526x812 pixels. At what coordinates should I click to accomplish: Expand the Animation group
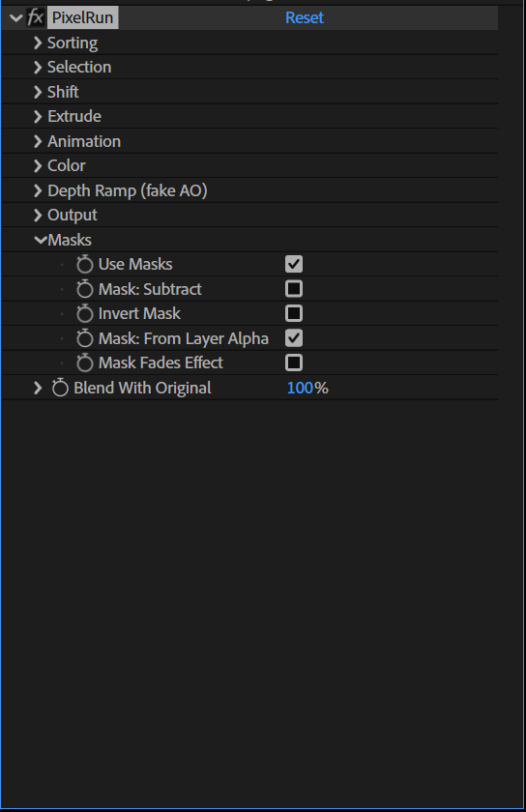click(38, 141)
